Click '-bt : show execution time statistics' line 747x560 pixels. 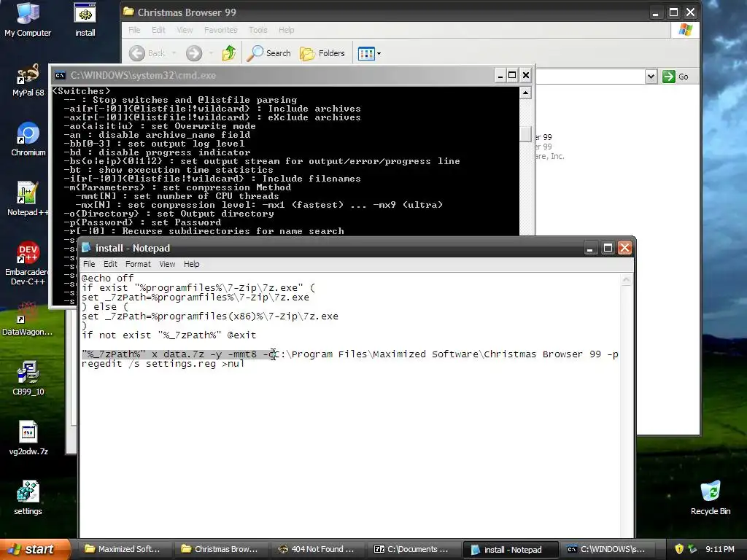click(x=169, y=169)
